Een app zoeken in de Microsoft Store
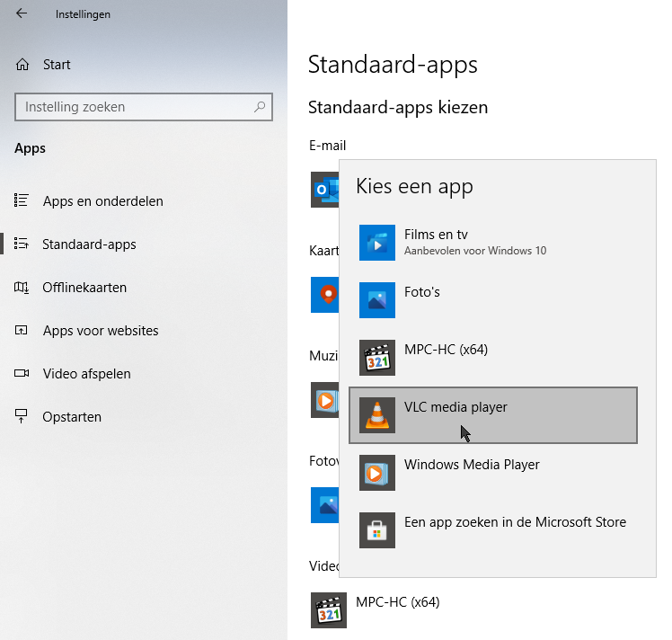This screenshot has width=672, height=640. point(493,530)
